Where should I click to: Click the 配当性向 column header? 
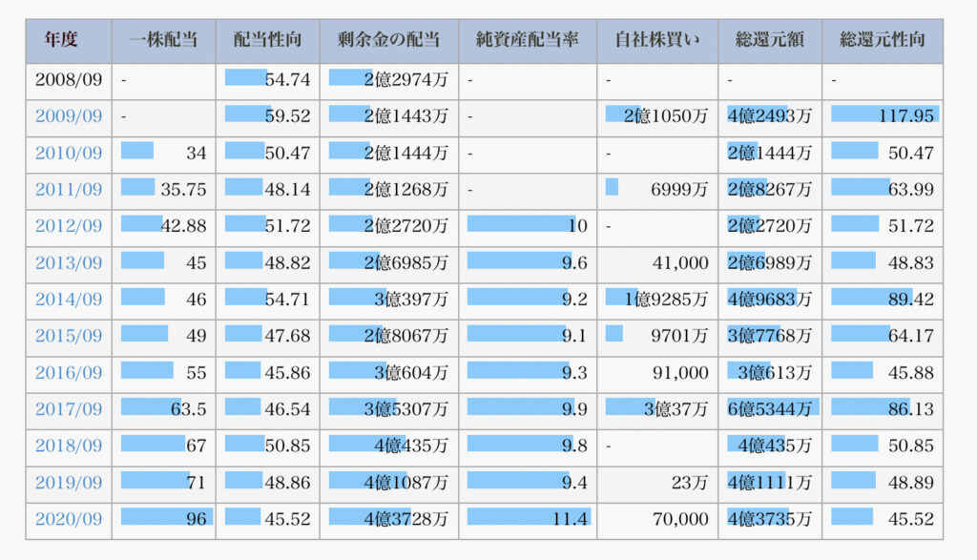click(268, 41)
